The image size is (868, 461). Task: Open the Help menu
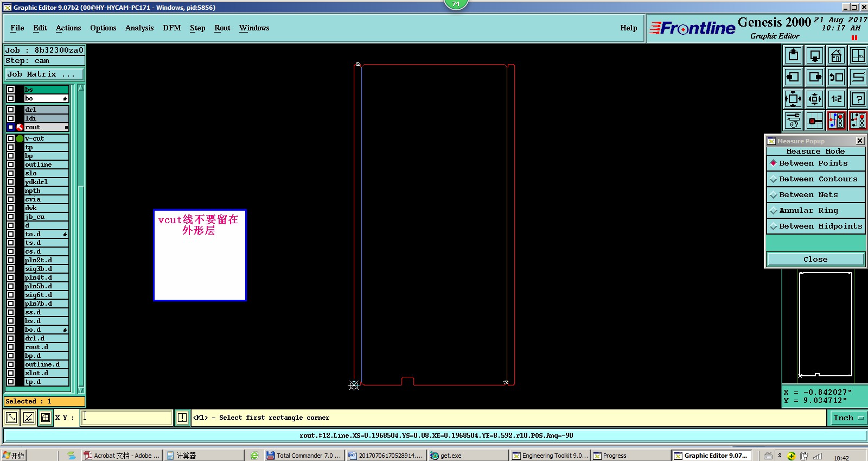629,28
